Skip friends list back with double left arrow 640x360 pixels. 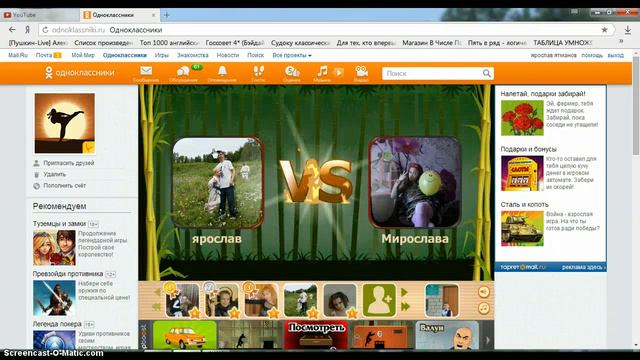156,307
